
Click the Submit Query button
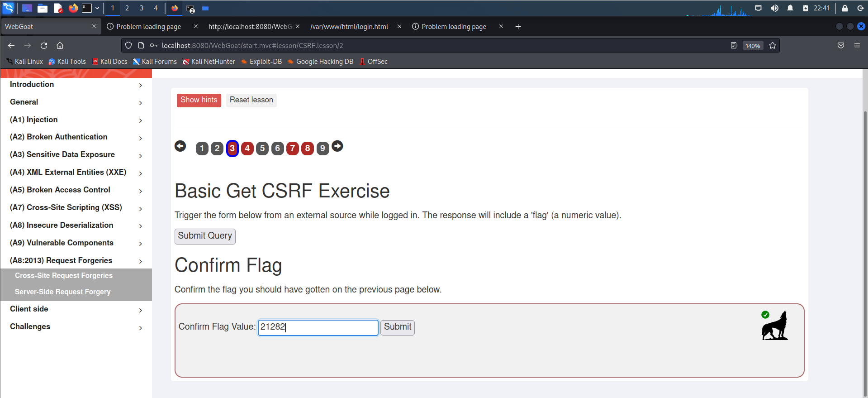pos(205,236)
